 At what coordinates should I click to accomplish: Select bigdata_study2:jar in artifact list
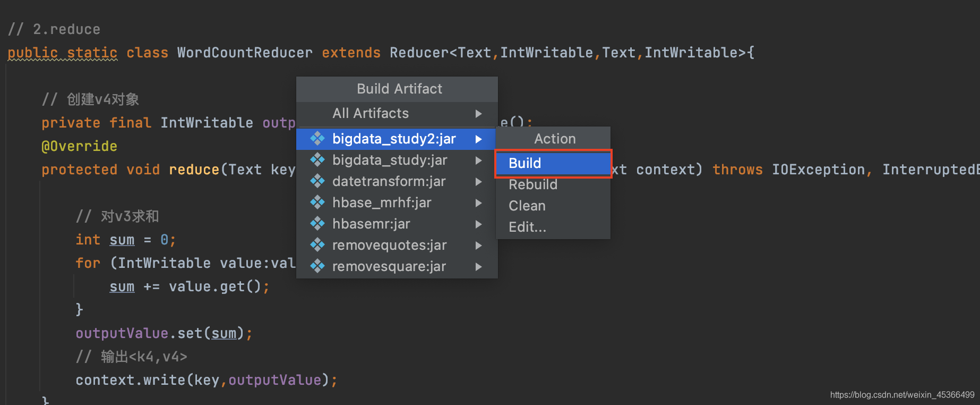tap(397, 139)
